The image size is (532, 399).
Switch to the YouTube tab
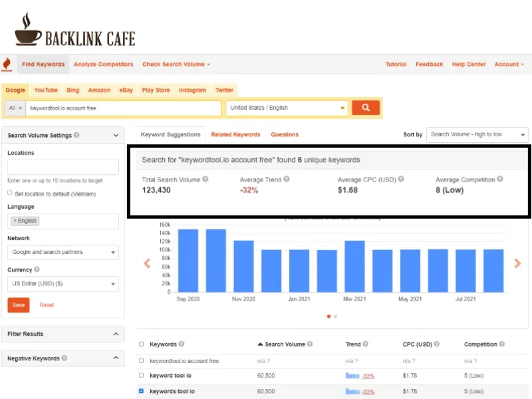coord(46,90)
